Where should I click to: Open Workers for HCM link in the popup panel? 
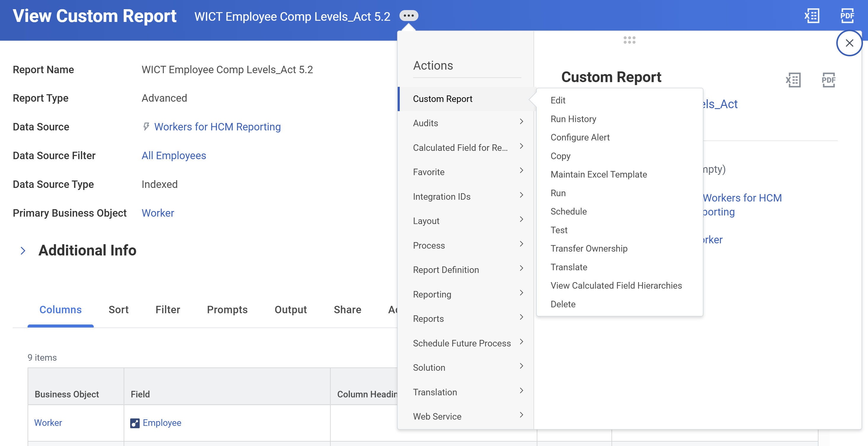742,205
